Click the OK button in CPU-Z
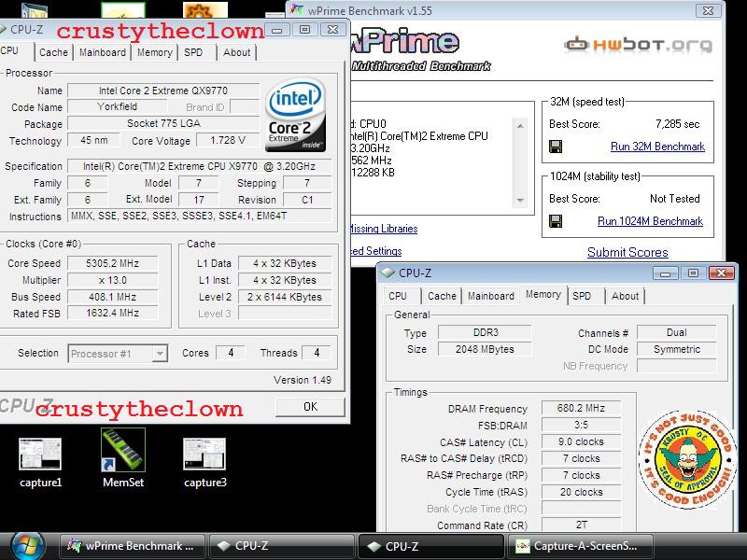The height and width of the screenshot is (560, 747). (x=310, y=407)
